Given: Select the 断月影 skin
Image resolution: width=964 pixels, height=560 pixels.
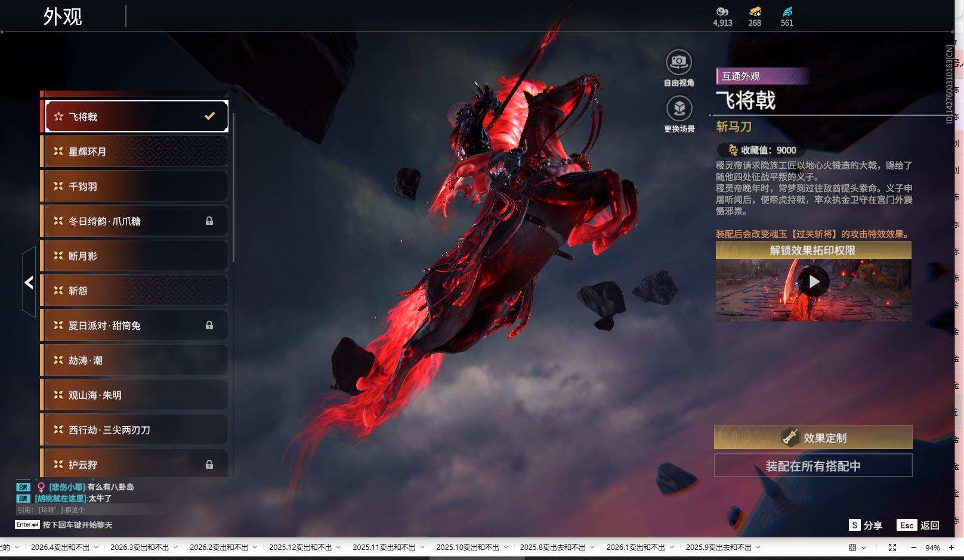Looking at the screenshot, I should coord(135,256).
